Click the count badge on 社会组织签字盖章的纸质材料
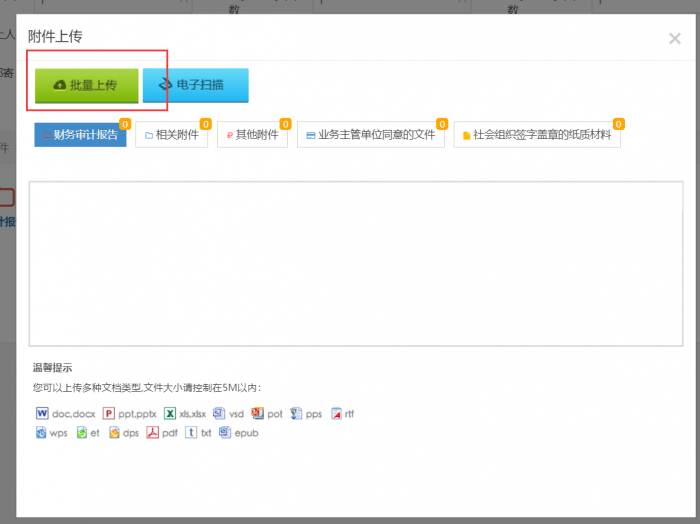Image resolution: width=700 pixels, height=524 pixels. tap(618, 124)
